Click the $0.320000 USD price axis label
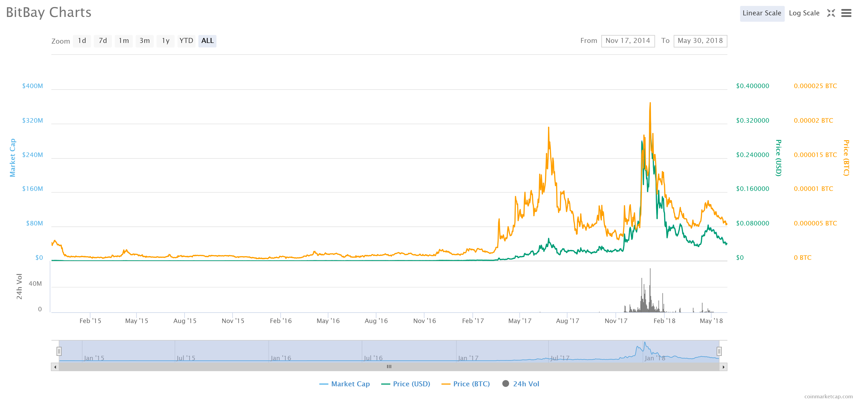The height and width of the screenshot is (401, 868). click(752, 121)
